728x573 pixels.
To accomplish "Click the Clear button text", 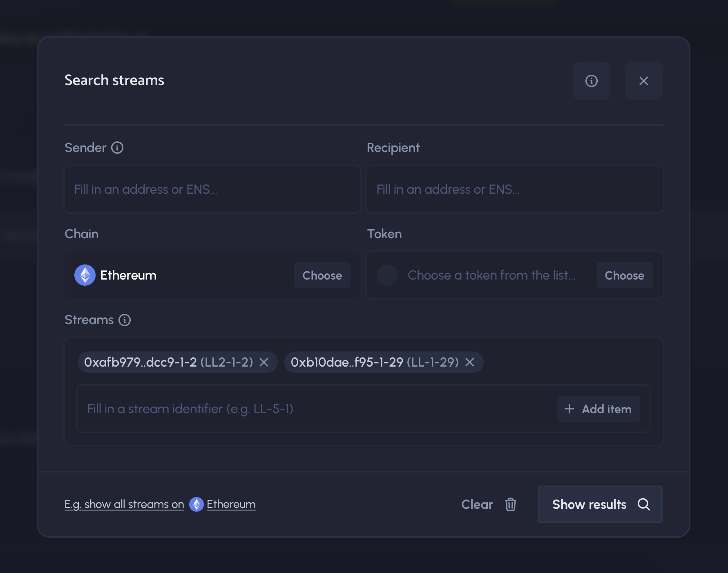I will coord(477,504).
